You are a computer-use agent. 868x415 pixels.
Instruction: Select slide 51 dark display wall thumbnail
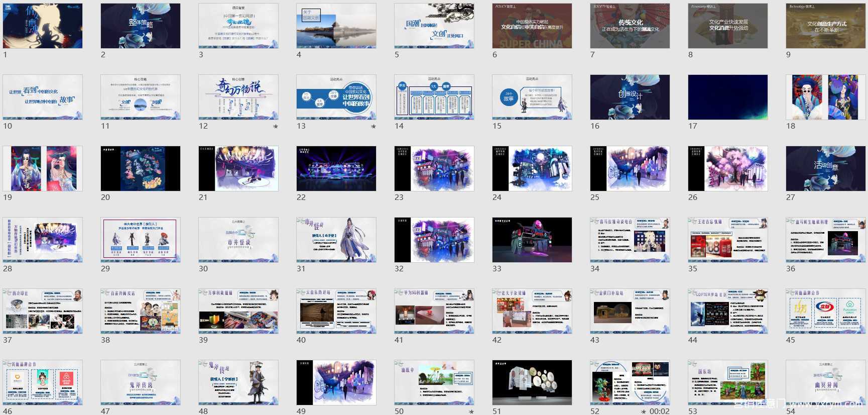click(532, 382)
